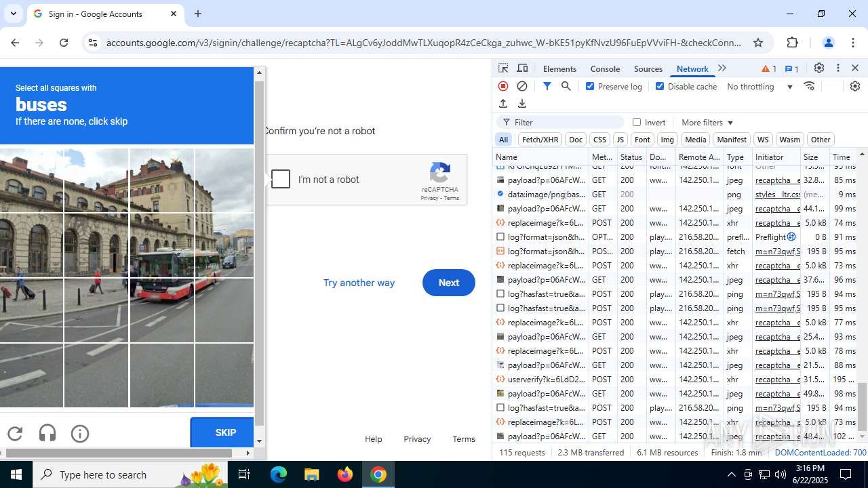The image size is (868, 488).
Task: Clear the network log
Action: (522, 86)
